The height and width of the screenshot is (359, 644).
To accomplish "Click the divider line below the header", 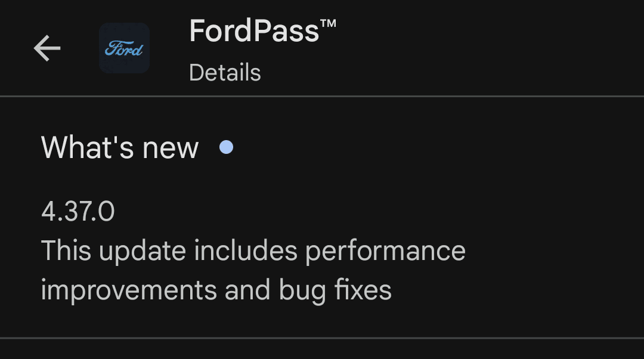I will click(x=322, y=96).
